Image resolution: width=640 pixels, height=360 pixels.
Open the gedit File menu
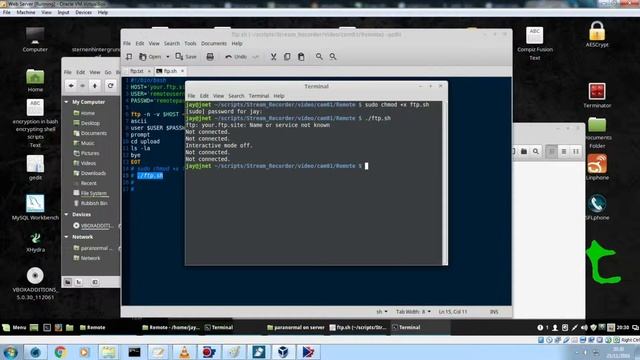[x=127, y=43]
